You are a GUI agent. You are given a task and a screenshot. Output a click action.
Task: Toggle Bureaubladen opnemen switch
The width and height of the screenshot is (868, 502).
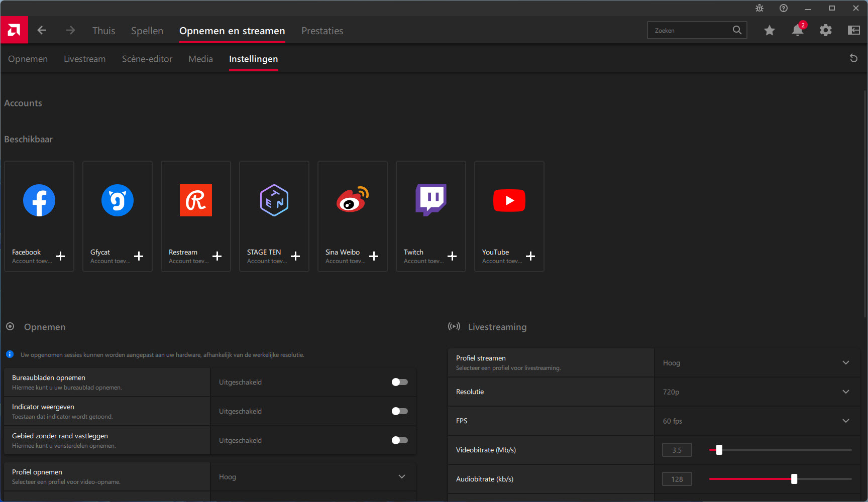400,382
